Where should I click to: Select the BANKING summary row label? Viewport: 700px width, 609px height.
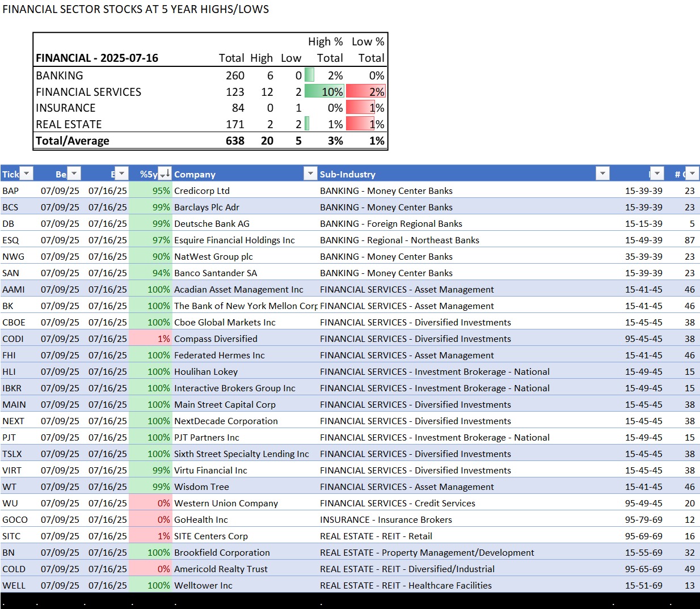click(x=60, y=75)
